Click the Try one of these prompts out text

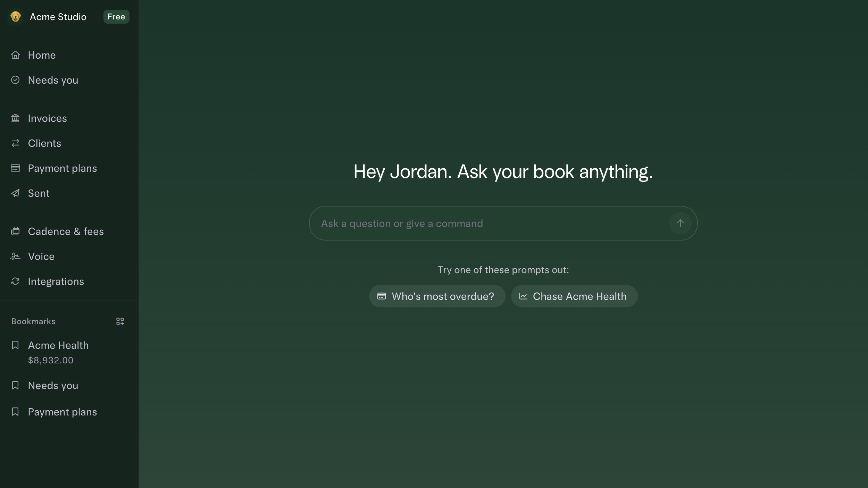coord(503,270)
